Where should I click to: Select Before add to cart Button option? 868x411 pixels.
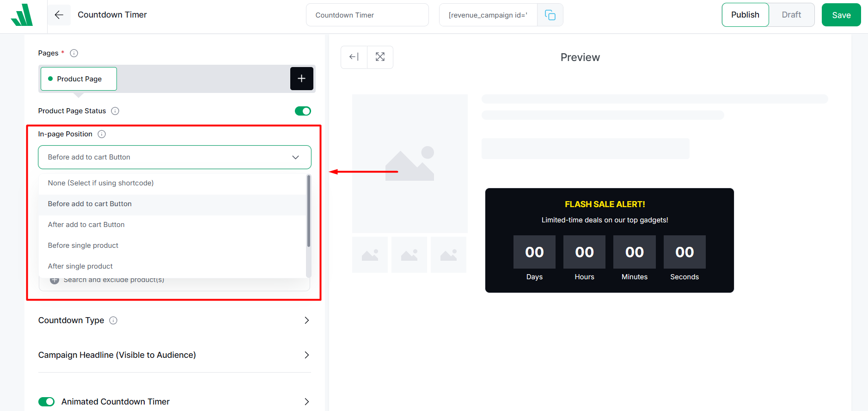pos(172,204)
